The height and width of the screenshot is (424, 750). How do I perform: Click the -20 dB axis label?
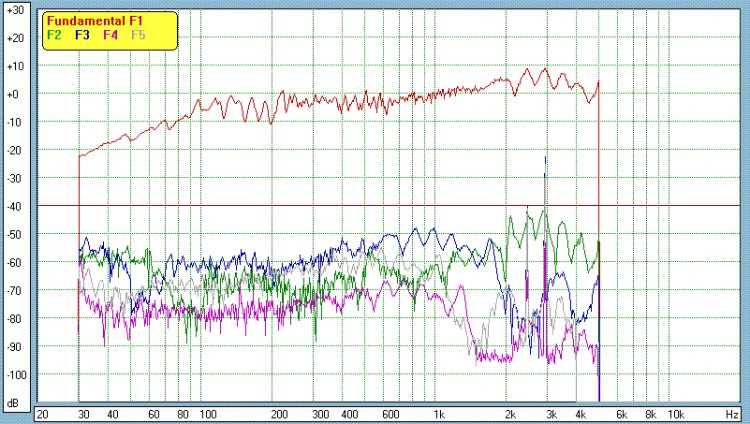(x=15, y=150)
